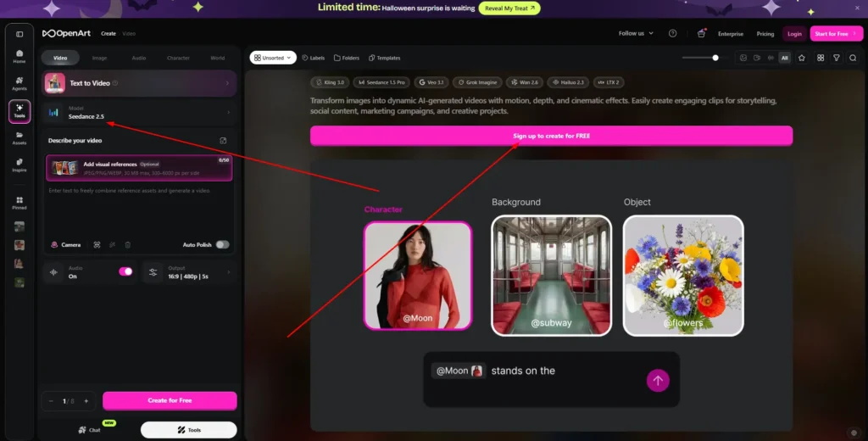Choose the Veo 3.1 model chip
Viewport: 868px width, 441px height.
[x=431, y=82]
